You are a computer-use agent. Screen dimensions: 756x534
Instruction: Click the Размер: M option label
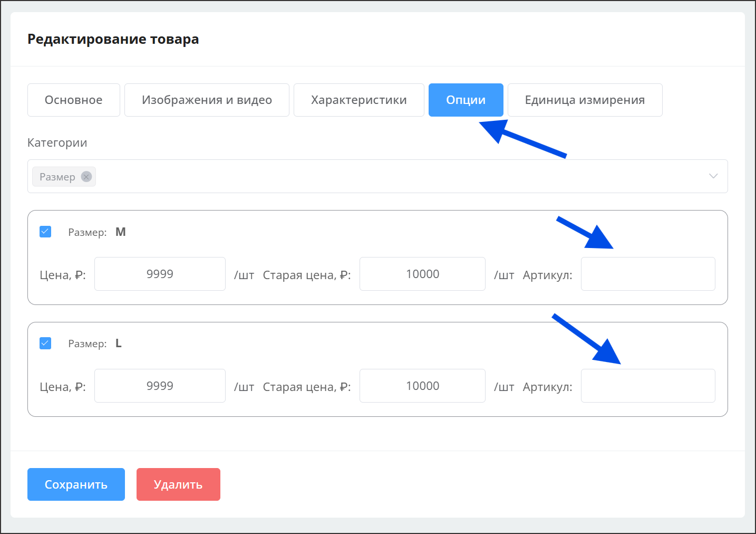tap(97, 232)
